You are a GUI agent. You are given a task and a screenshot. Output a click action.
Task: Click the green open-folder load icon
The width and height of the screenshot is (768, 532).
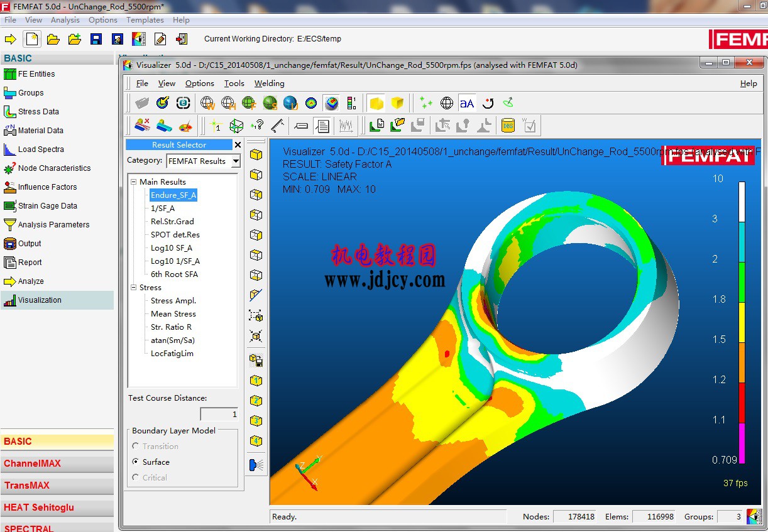pos(397,126)
